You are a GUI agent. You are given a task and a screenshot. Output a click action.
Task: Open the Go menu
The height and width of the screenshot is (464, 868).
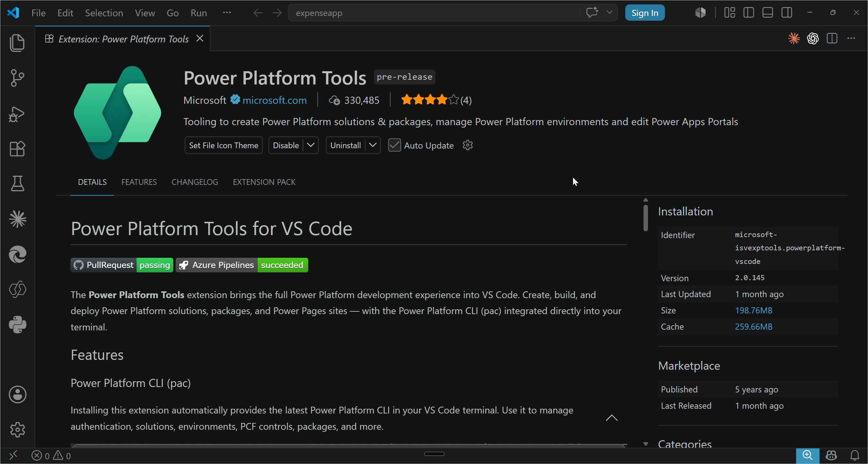point(173,13)
